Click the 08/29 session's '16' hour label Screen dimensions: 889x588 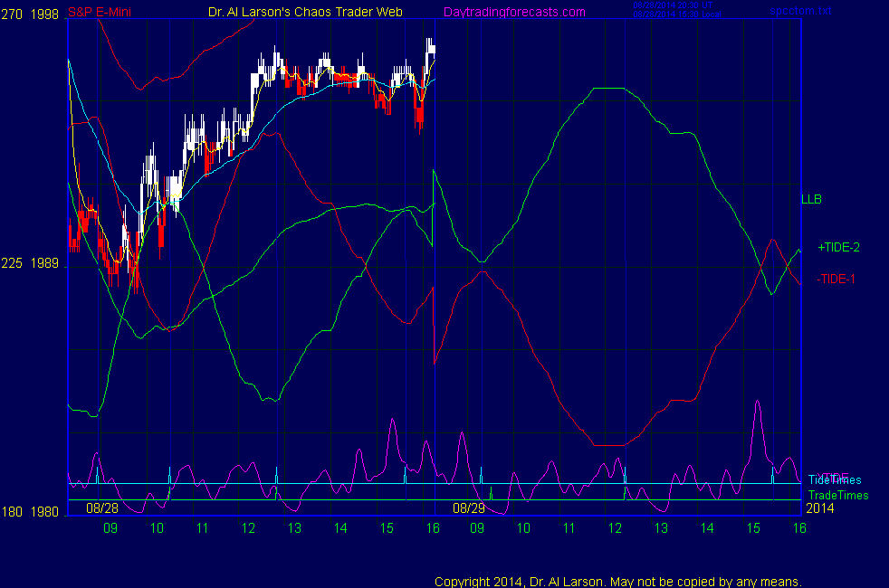point(799,528)
